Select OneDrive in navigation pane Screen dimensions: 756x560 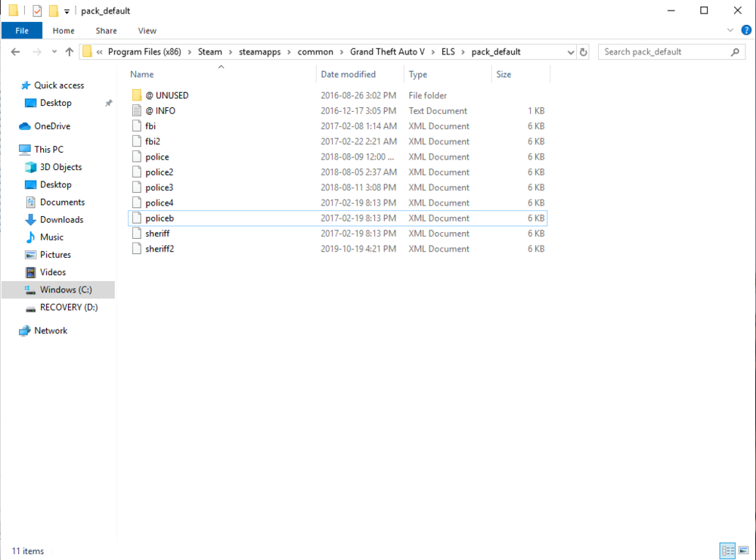[x=52, y=126]
